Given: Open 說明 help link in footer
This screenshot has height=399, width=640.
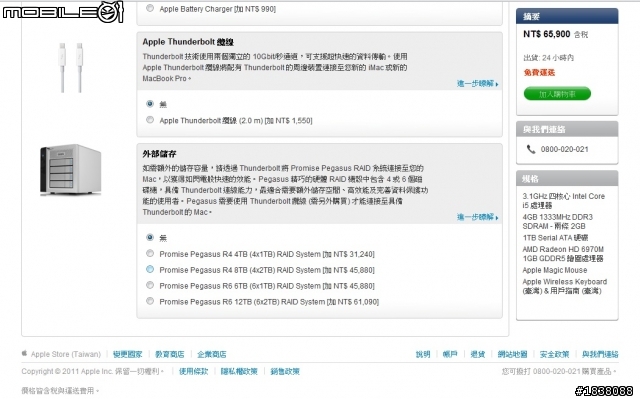Looking at the screenshot, I should coord(423,354).
